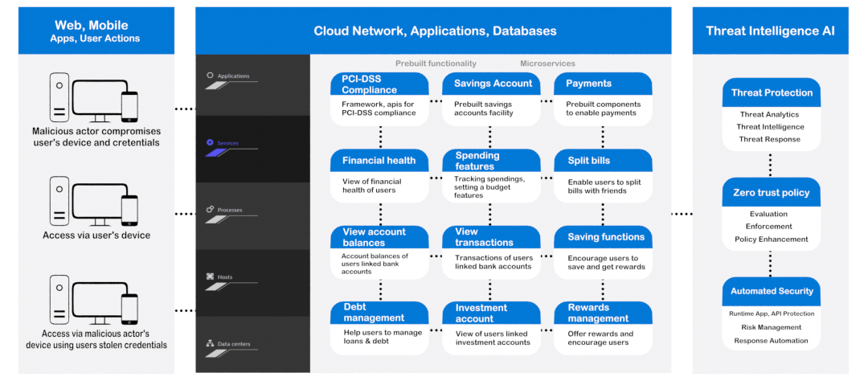The width and height of the screenshot is (868, 381).
Task: Select the View transactions card header
Action: (x=492, y=237)
